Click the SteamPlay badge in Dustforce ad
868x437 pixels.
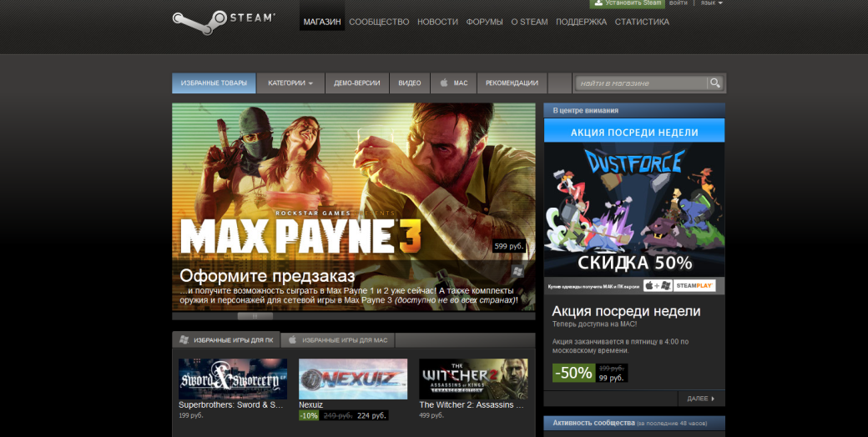click(x=694, y=285)
